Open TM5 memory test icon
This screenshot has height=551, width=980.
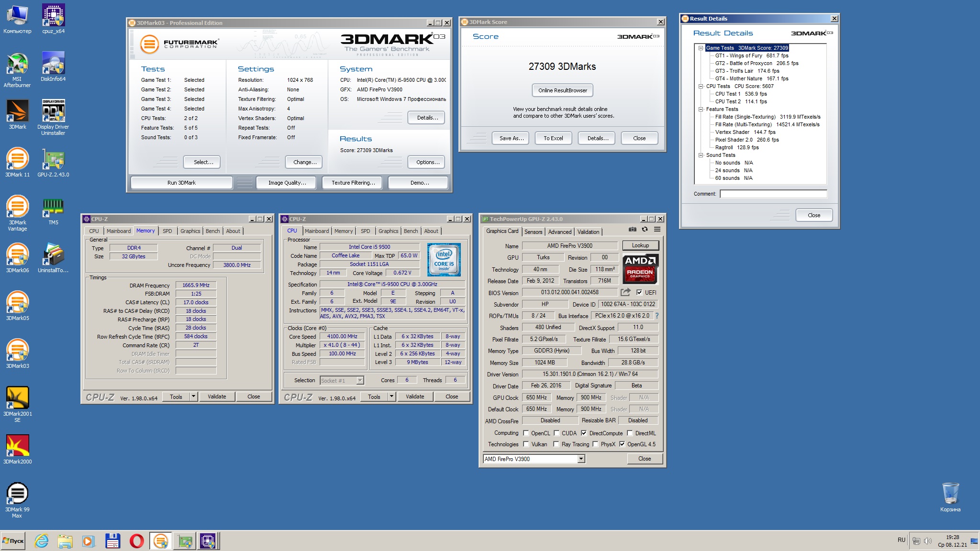click(x=53, y=210)
